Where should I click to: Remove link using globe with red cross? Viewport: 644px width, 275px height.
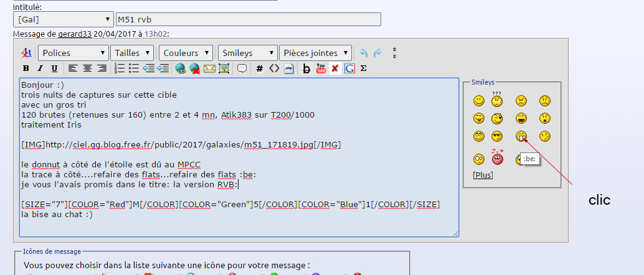click(x=195, y=68)
